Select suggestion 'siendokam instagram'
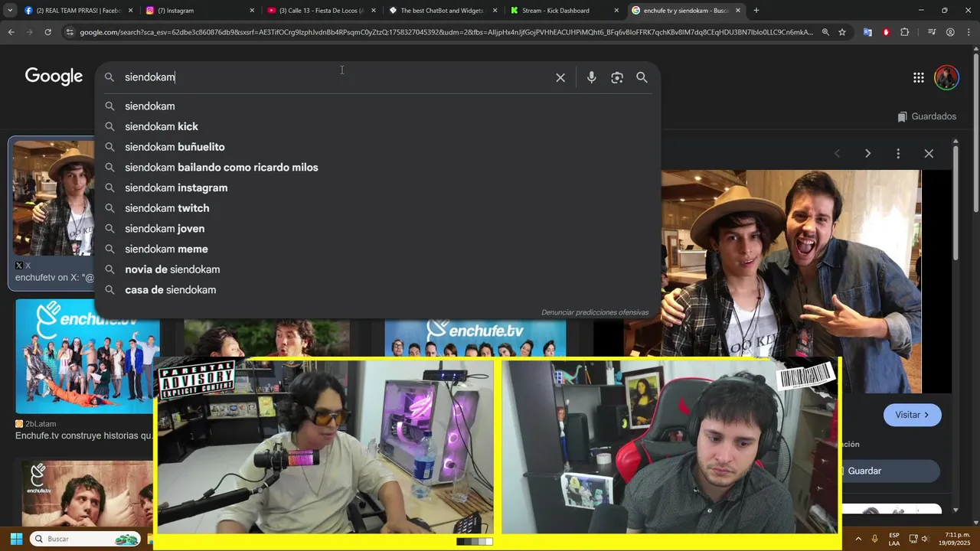The image size is (980, 551). [377, 187]
